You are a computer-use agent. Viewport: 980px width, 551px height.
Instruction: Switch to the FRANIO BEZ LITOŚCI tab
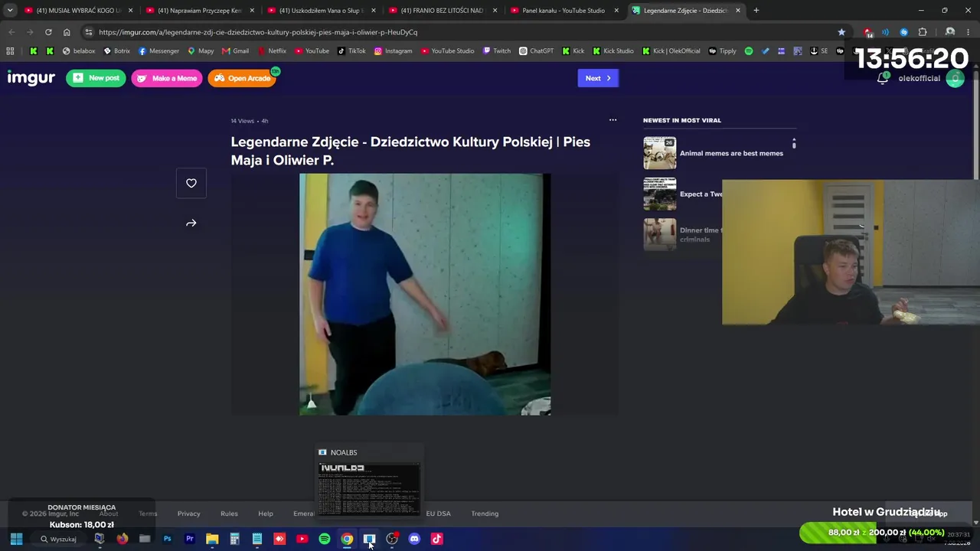click(443, 11)
